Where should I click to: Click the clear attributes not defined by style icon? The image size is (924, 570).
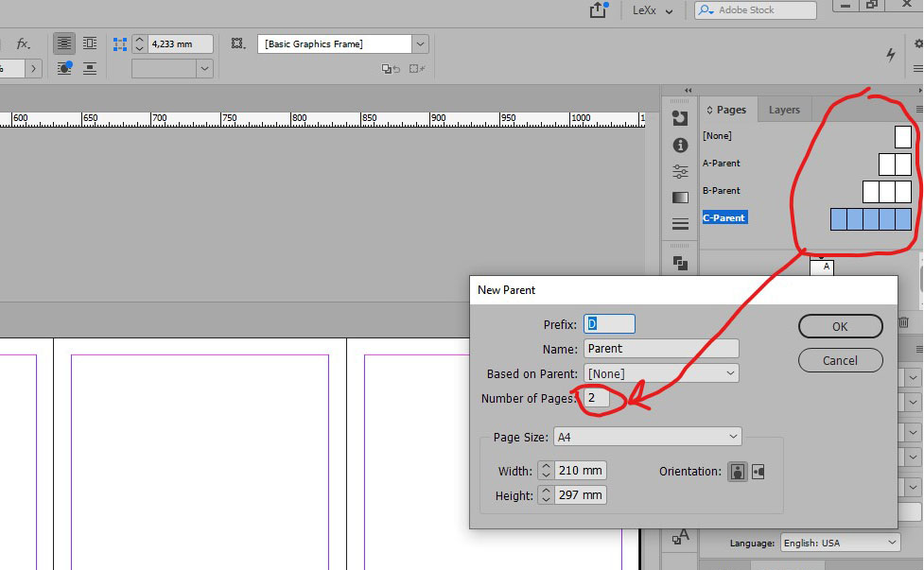(x=417, y=69)
